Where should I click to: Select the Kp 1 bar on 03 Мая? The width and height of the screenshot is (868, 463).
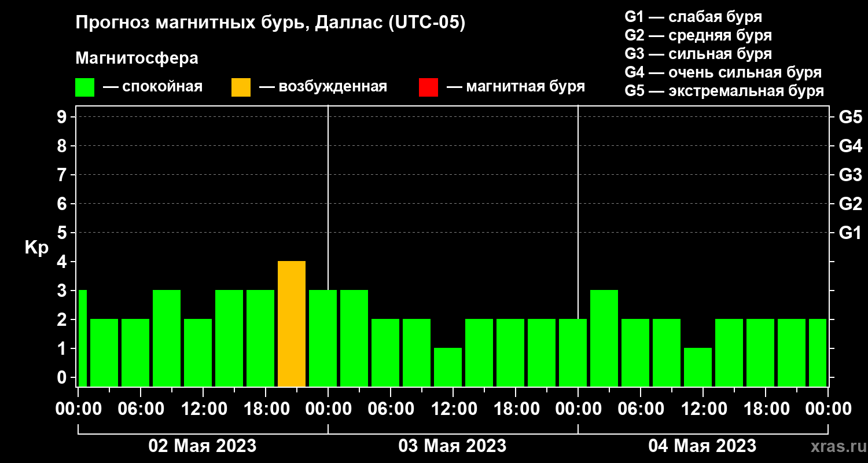pyautogui.click(x=448, y=368)
